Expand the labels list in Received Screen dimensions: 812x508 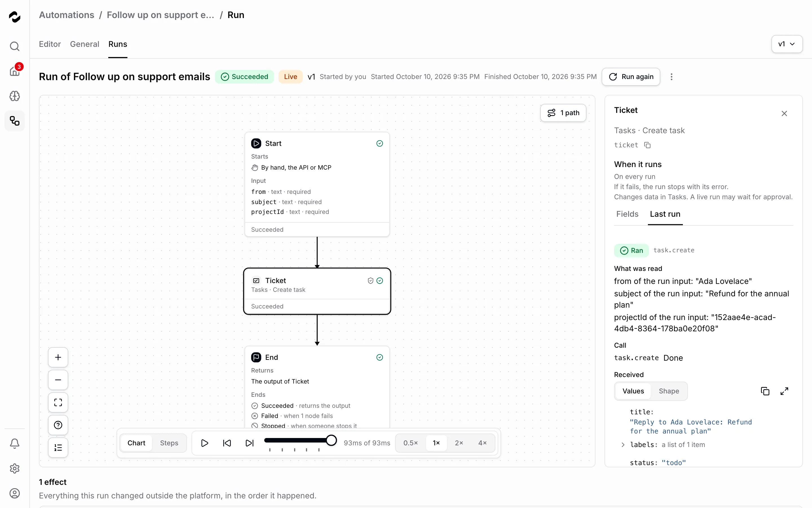click(x=623, y=445)
